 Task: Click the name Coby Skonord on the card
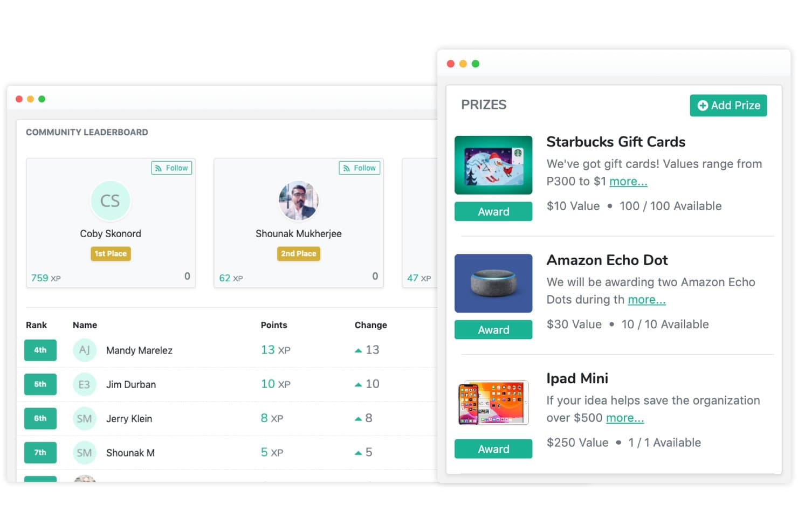[111, 233]
